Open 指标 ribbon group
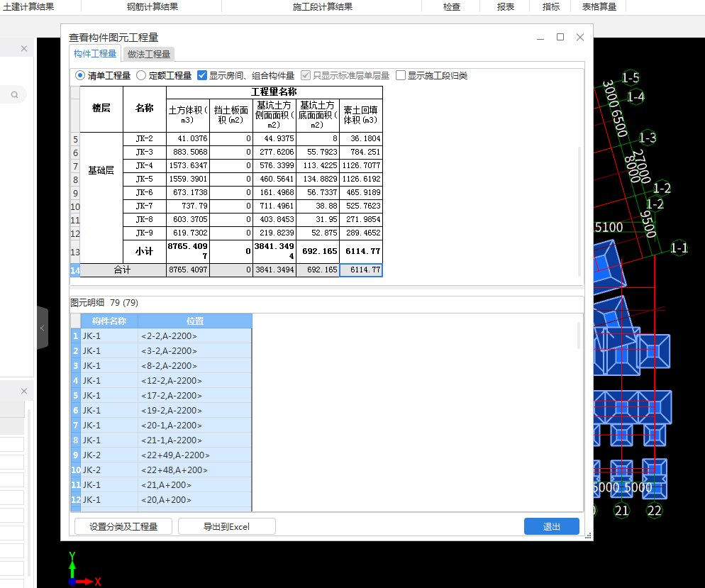Image resolution: width=705 pixels, height=588 pixels. click(x=551, y=7)
